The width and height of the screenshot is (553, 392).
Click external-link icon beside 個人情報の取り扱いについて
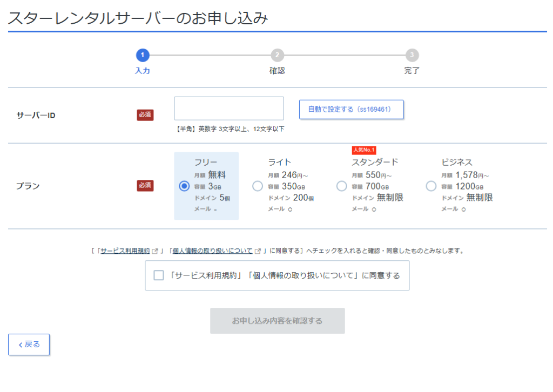[258, 251]
